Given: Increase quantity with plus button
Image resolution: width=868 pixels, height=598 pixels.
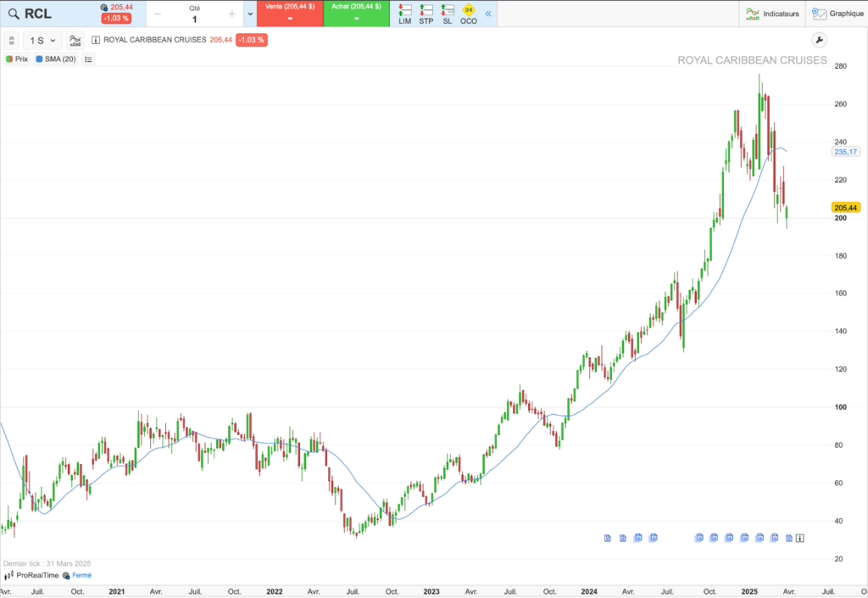Looking at the screenshot, I should pos(232,14).
